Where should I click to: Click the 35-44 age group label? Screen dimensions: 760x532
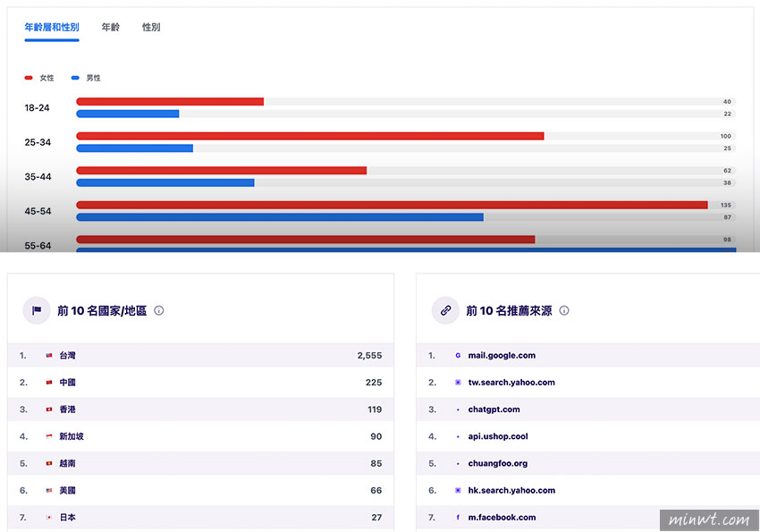tap(38, 177)
